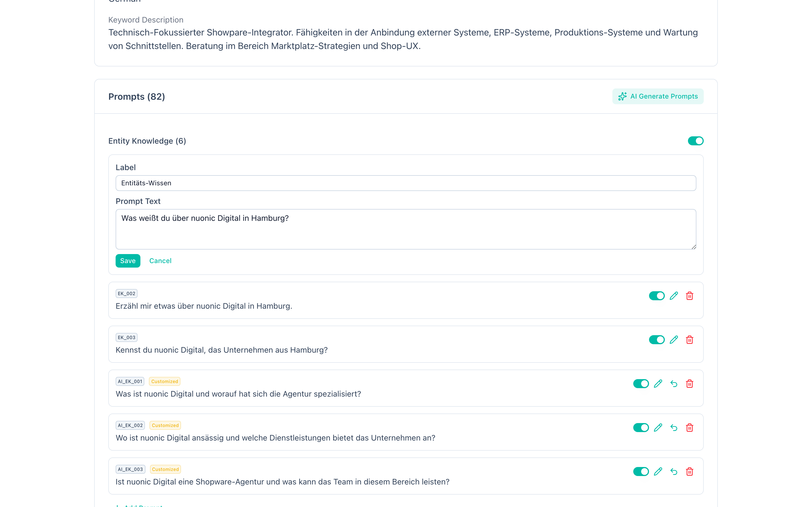Switch off the AI_EK_003 prompt
Image resolution: width=812 pixels, height=507 pixels.
(x=641, y=472)
